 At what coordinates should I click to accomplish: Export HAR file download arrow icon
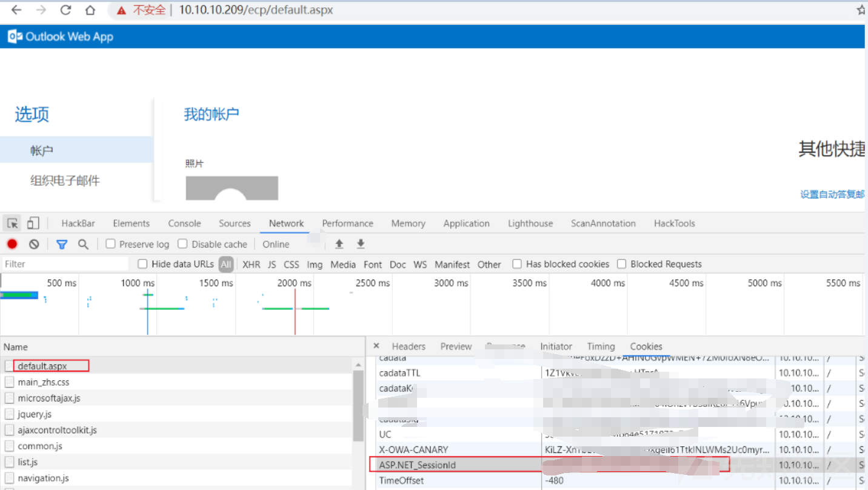(x=361, y=244)
